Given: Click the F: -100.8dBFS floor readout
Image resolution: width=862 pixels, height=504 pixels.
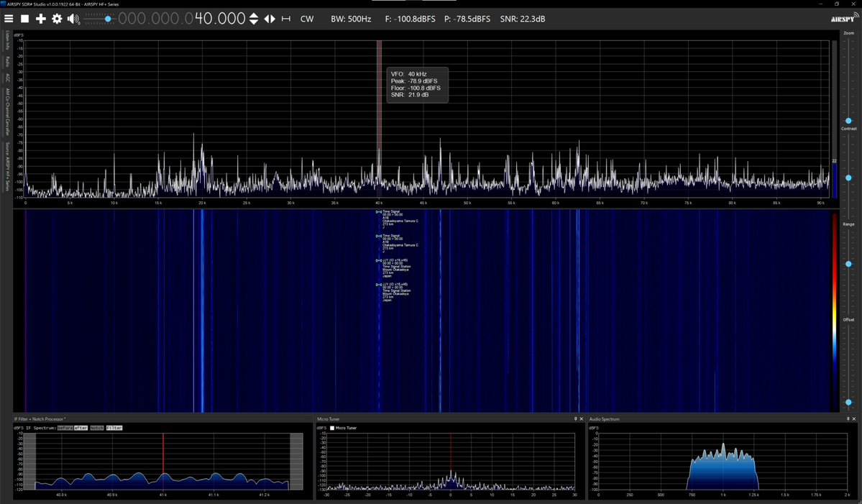Looking at the screenshot, I should (410, 19).
